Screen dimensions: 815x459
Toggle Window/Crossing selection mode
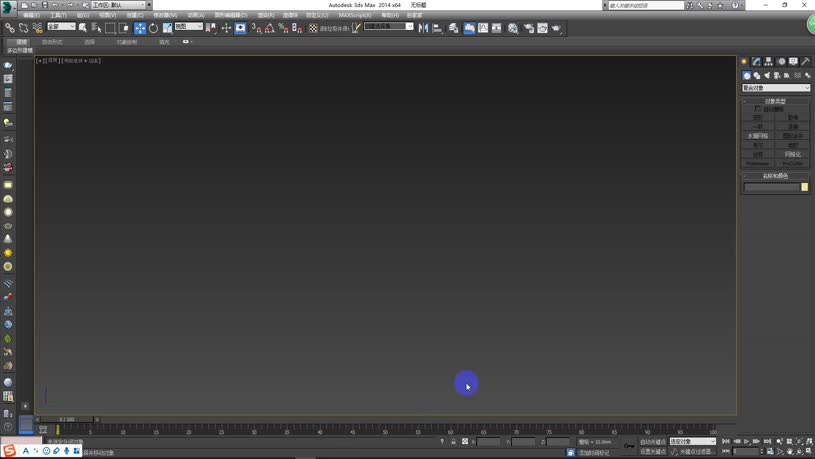click(124, 28)
